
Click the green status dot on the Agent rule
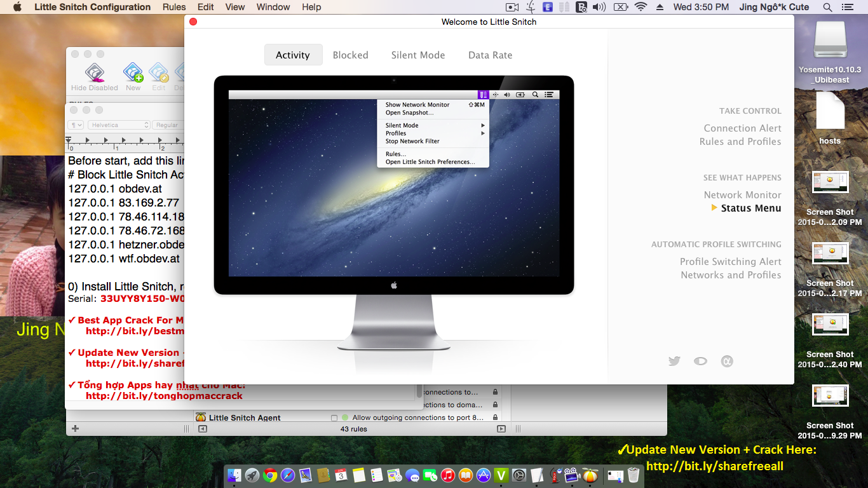click(x=344, y=417)
